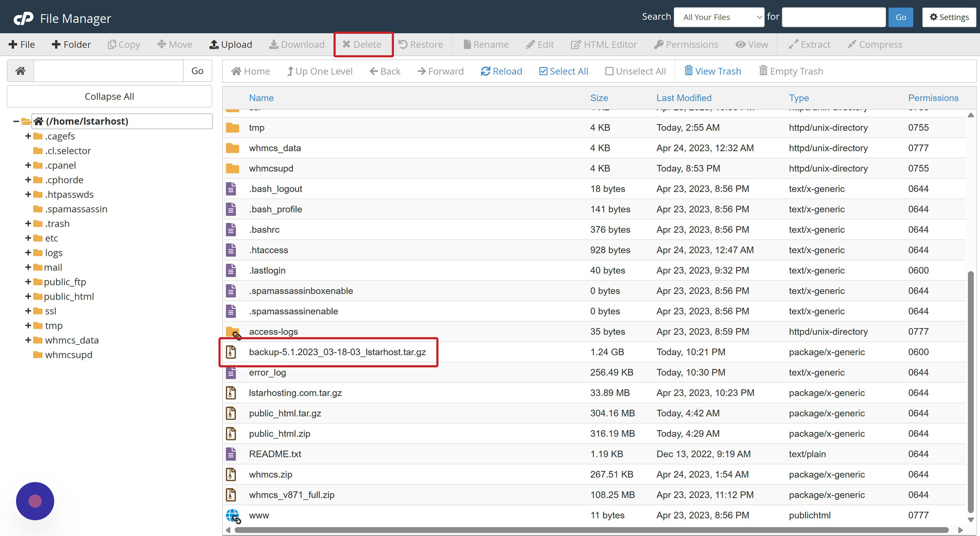Open the Compress tool
Image resolution: width=980 pixels, height=536 pixels.
click(875, 45)
